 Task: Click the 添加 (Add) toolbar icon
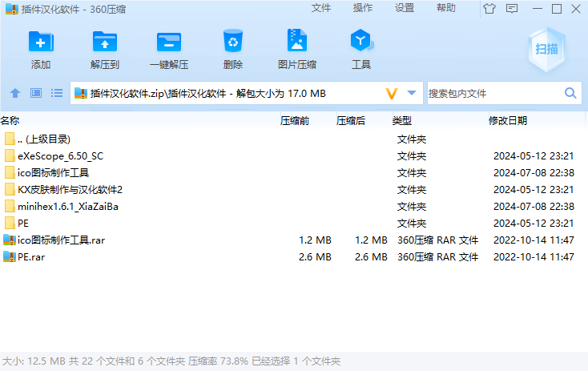click(x=41, y=41)
